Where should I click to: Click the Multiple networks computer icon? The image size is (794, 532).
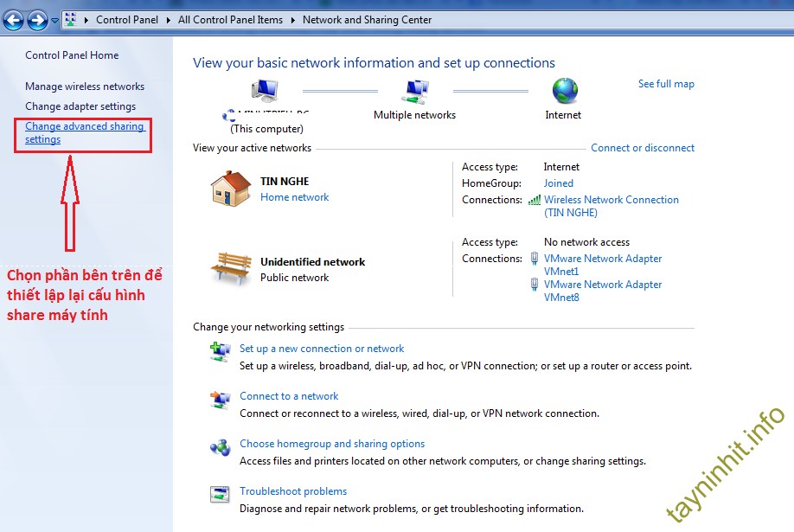[415, 91]
